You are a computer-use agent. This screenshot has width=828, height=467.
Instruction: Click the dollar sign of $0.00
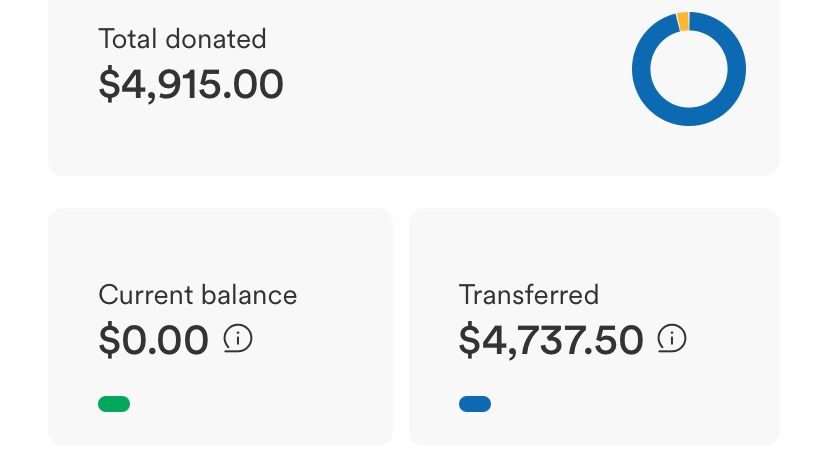109,340
